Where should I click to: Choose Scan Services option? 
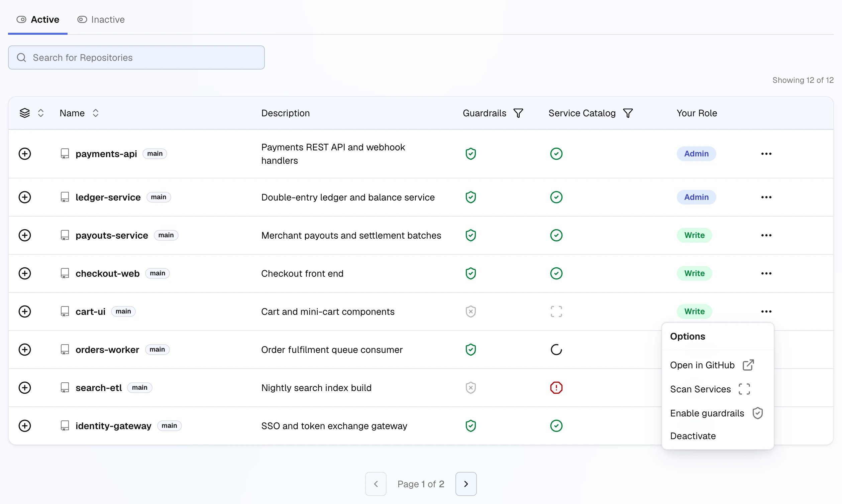pyautogui.click(x=717, y=389)
